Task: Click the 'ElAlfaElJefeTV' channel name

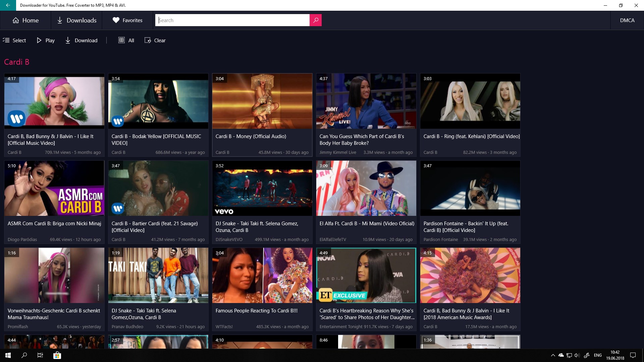Action: pos(333,240)
